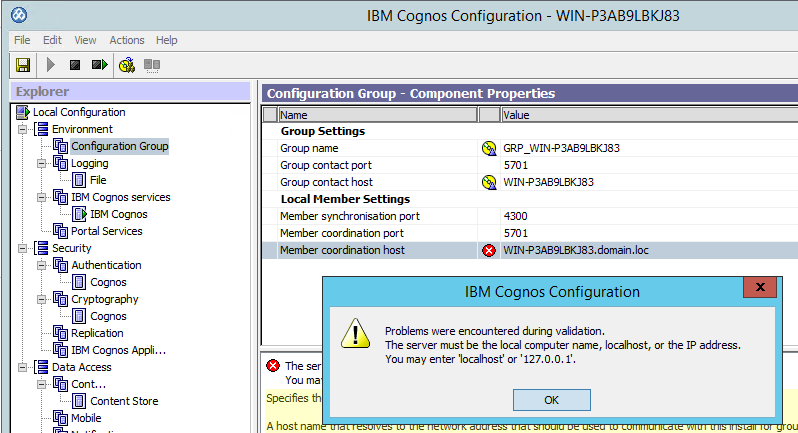Collapse the Authentication tree node
The width and height of the screenshot is (798, 433).
[x=42, y=265]
